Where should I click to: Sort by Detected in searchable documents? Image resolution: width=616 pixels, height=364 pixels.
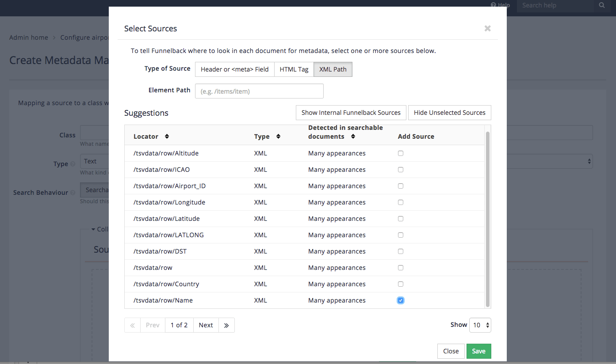pos(353,136)
